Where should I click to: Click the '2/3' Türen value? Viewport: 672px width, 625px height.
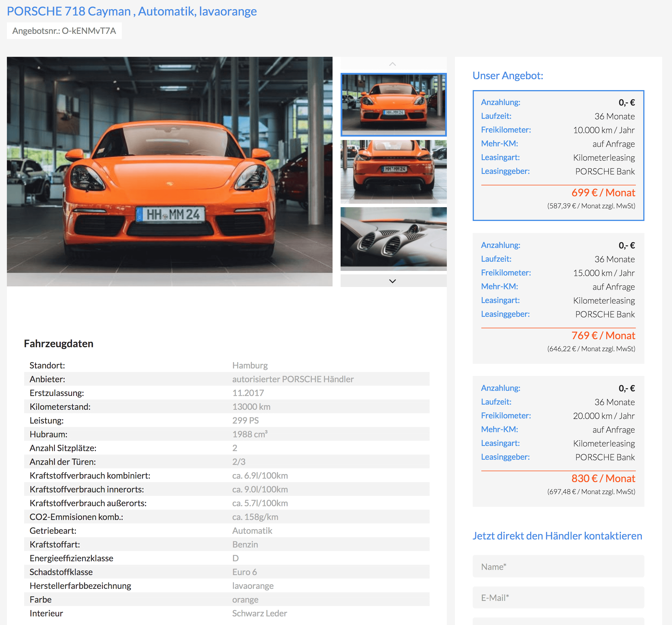tap(239, 462)
